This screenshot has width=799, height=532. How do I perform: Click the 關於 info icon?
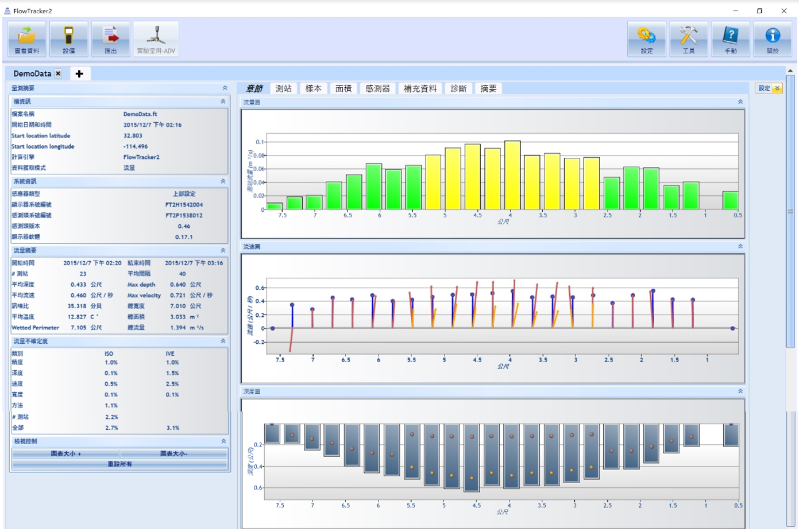773,39
